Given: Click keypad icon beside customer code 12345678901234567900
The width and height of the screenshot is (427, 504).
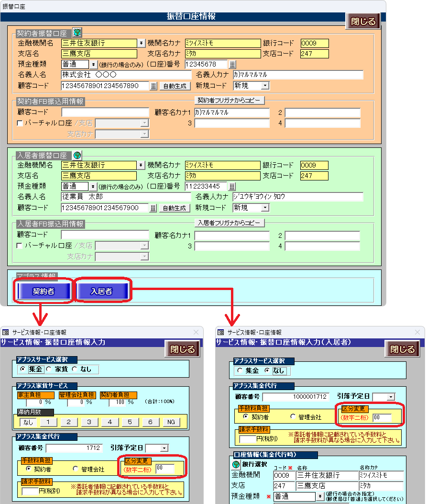Looking at the screenshot, I should [153, 208].
